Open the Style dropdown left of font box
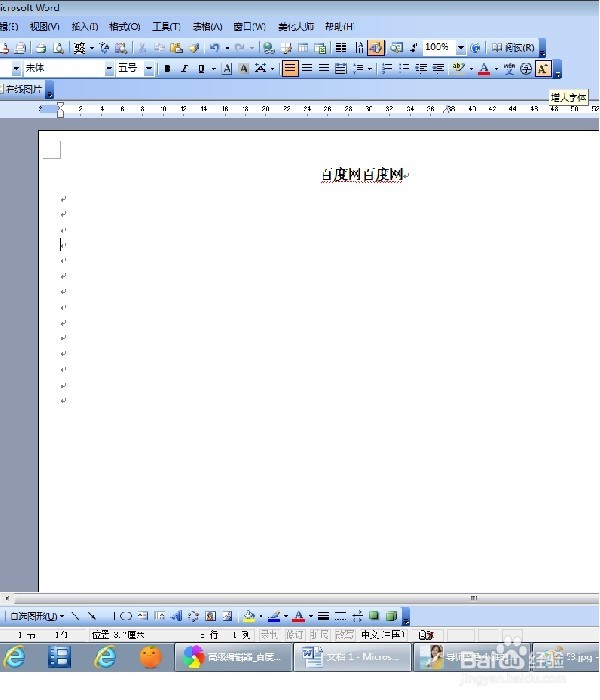 (16, 68)
